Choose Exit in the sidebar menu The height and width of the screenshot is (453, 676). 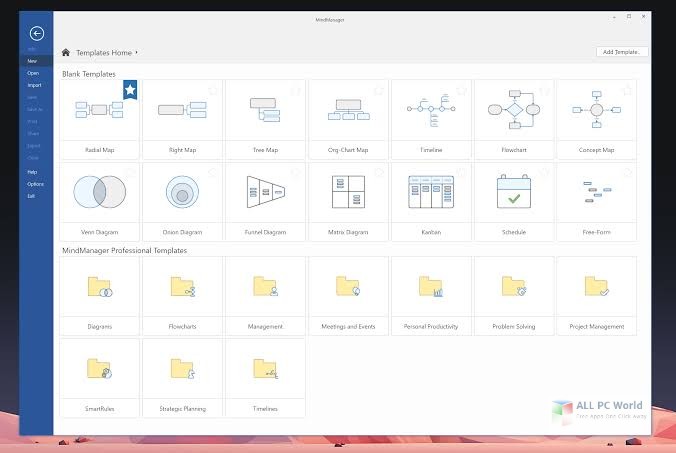pos(31,196)
